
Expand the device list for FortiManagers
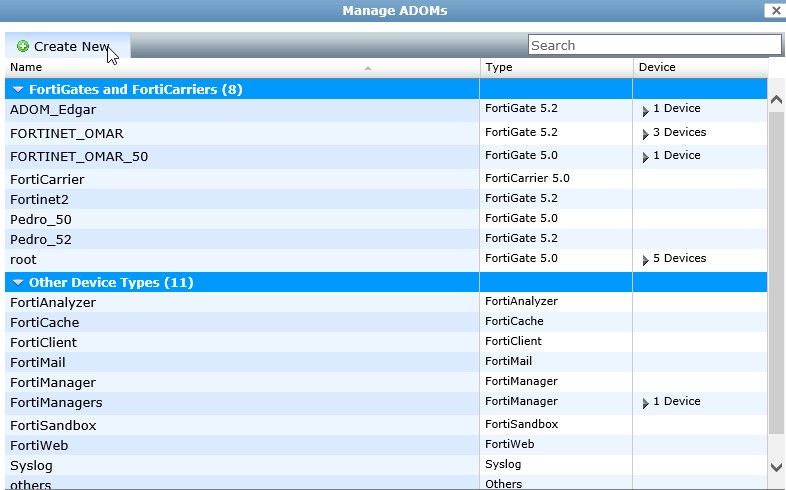click(x=646, y=403)
